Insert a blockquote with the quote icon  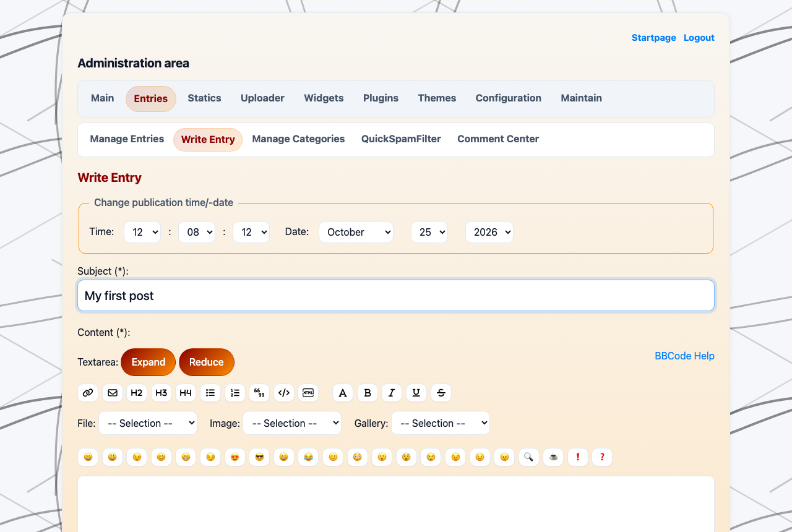(259, 393)
